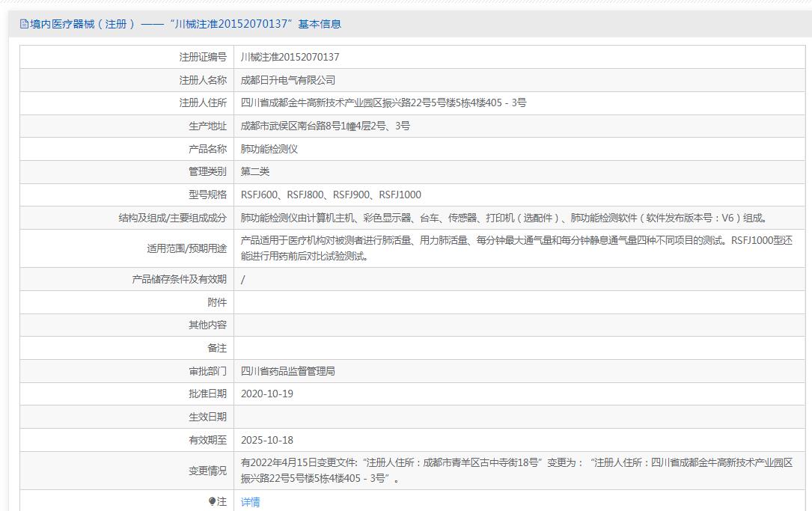Image resolution: width=812 pixels, height=511 pixels.
Task: Select registrant name 成都日升电气有限公司
Action: (288, 80)
